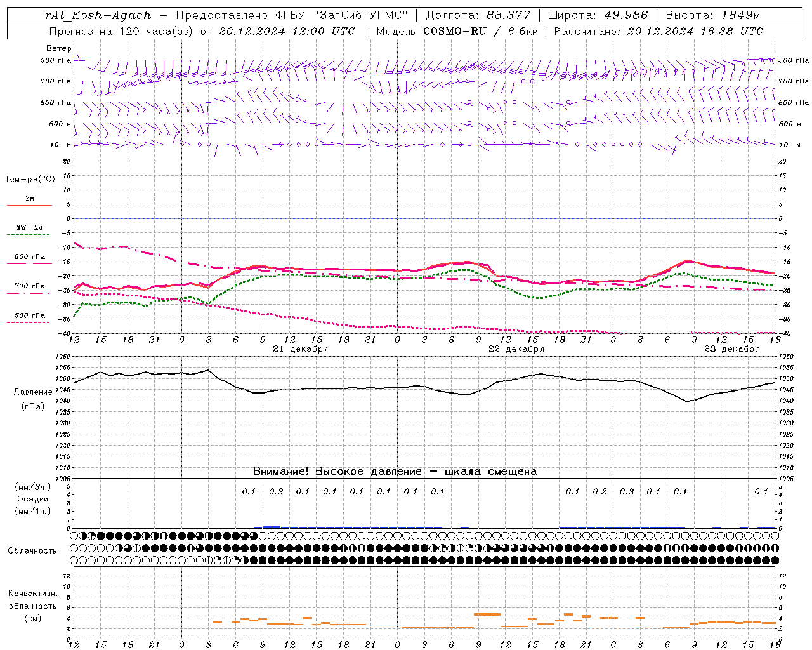Click the Ветер wind panel label
This screenshot has width=812, height=650.
coord(59,48)
